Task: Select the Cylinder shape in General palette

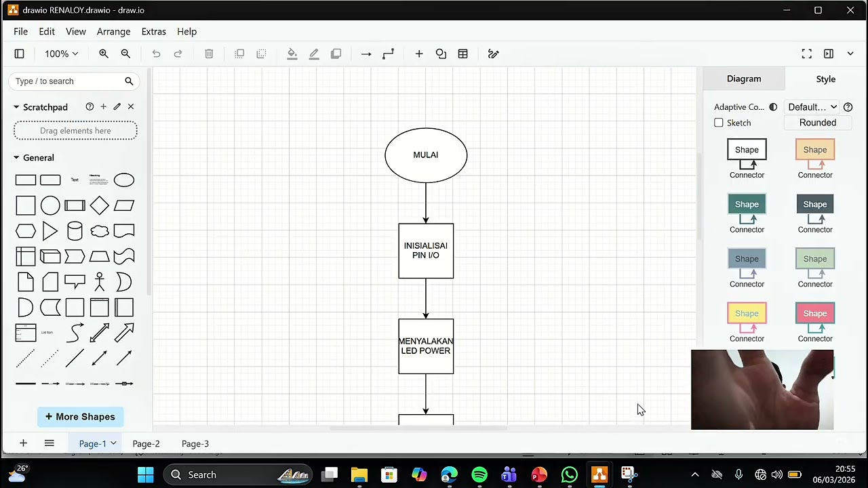Action: coord(75,231)
